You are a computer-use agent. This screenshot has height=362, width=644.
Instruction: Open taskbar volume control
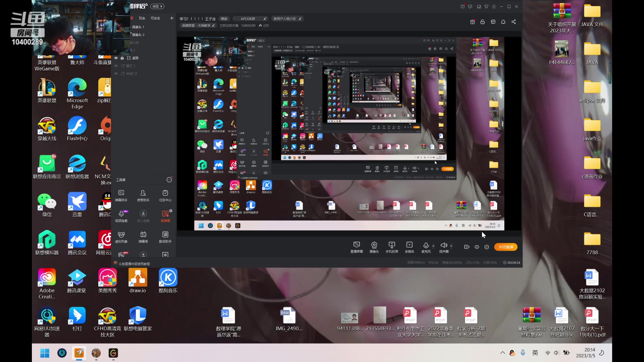556,353
